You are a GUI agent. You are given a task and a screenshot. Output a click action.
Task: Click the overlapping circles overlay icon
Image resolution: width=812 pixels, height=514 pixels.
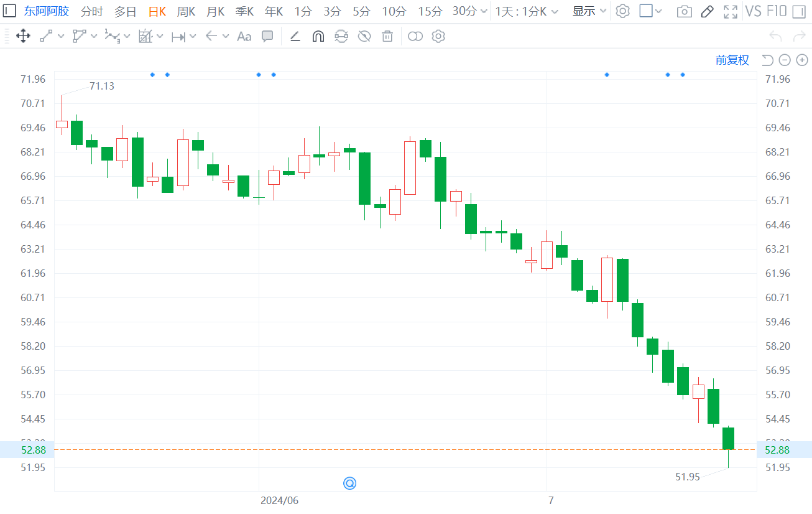click(x=415, y=36)
